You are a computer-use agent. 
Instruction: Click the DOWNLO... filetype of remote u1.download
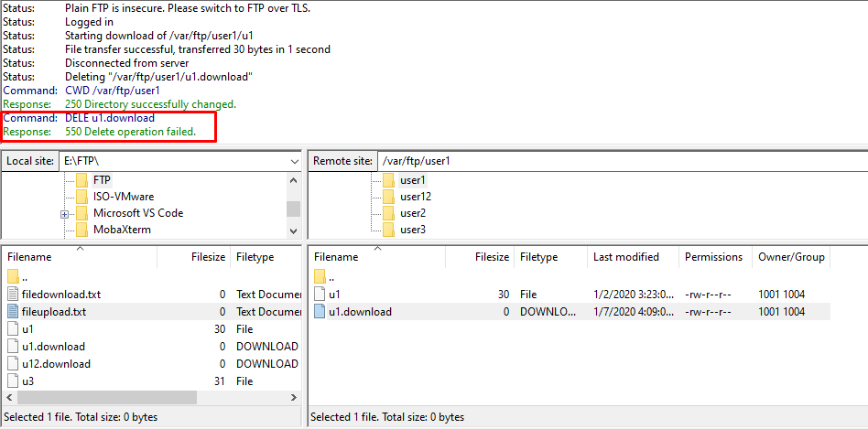click(548, 312)
